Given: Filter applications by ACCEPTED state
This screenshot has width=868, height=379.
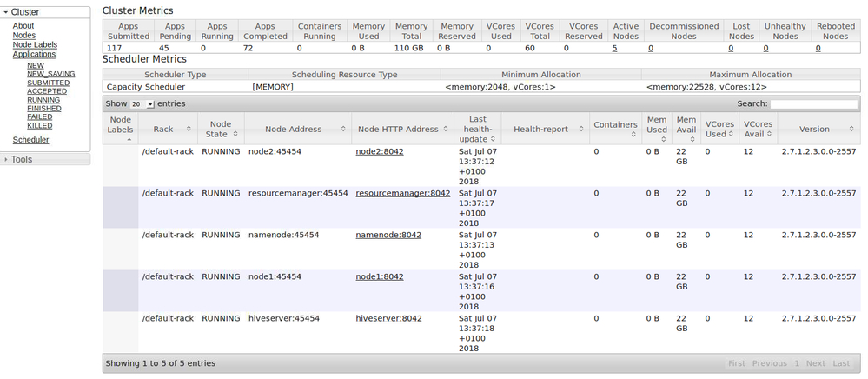Looking at the screenshot, I should click(47, 91).
